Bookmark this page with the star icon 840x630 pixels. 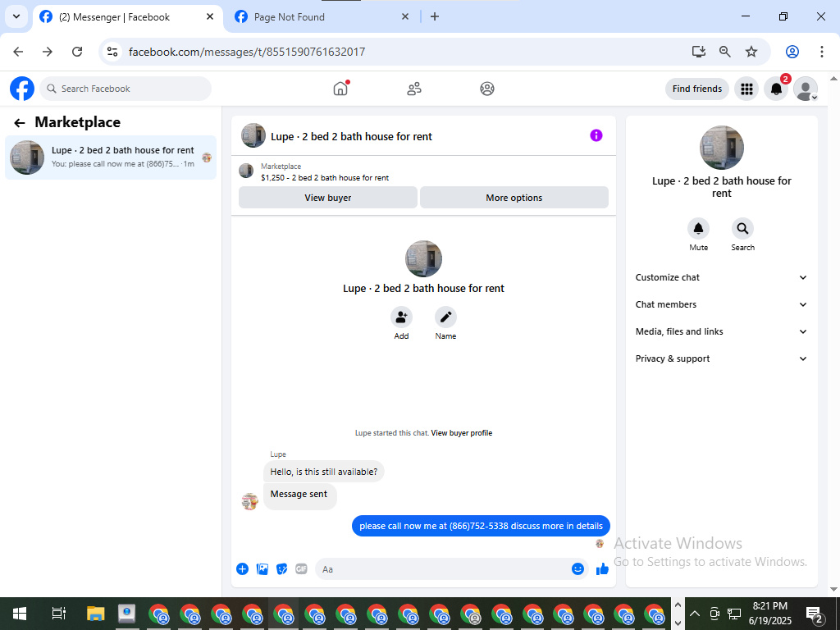(751, 52)
